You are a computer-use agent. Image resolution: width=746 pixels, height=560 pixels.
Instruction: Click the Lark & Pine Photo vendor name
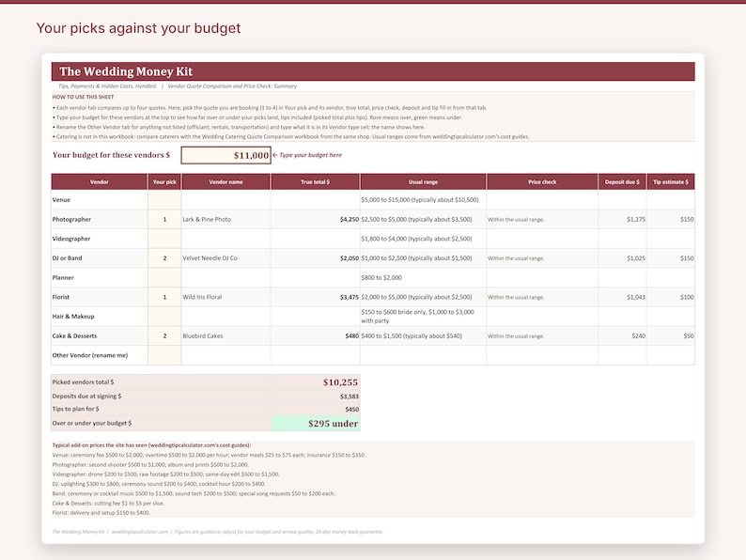click(207, 219)
